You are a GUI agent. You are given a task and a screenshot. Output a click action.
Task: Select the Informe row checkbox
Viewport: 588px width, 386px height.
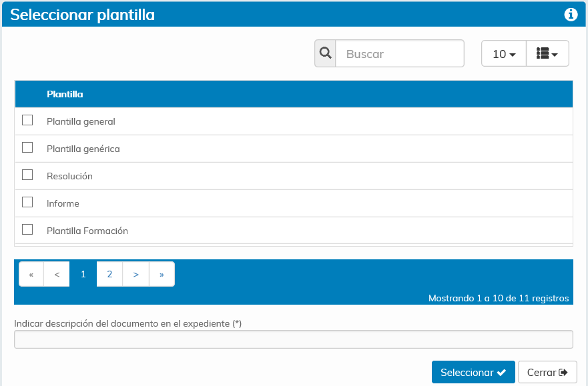click(27, 202)
